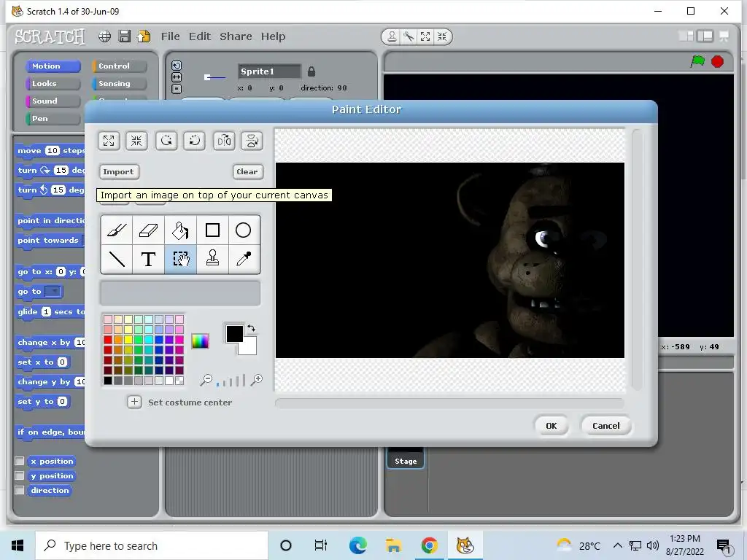Click the Grow image button
This screenshot has width=747, height=560.
point(109,141)
